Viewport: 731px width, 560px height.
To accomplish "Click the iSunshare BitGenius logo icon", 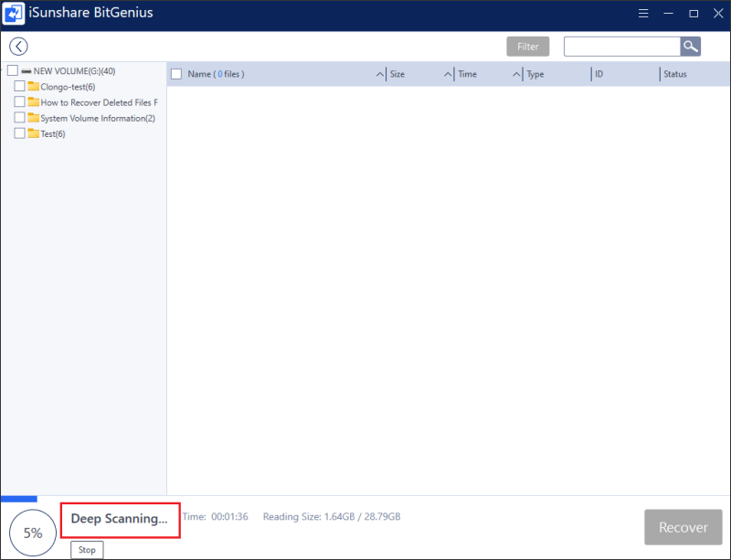I will [15, 15].
